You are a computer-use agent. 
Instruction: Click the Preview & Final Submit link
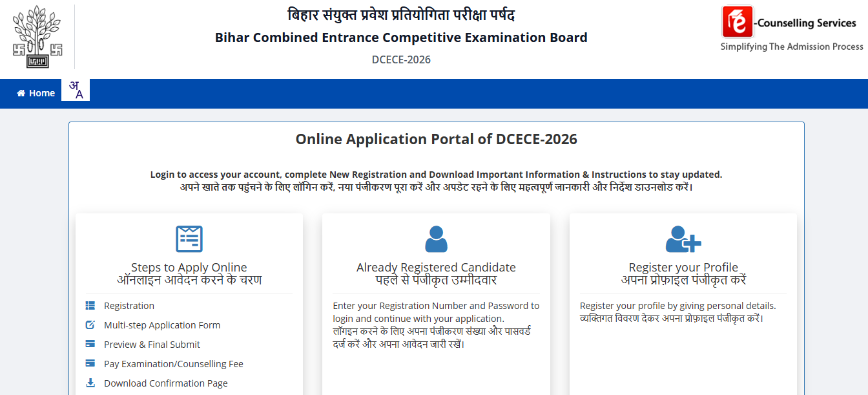[153, 344]
